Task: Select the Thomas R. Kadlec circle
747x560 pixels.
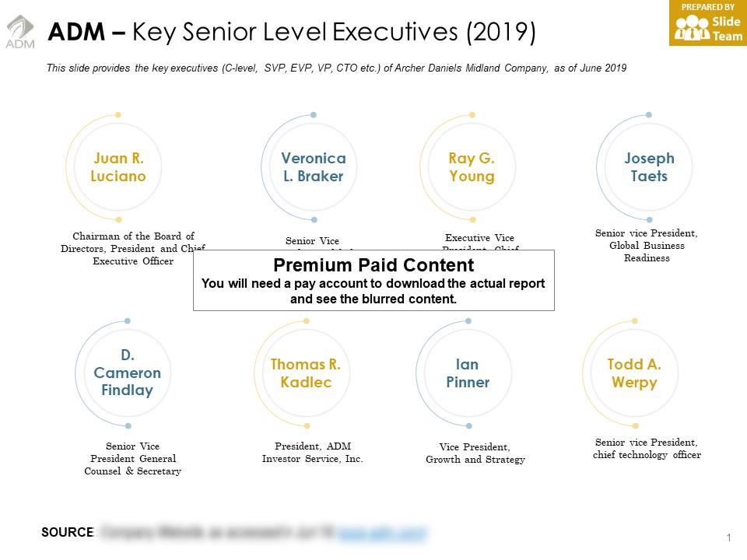Action: (x=306, y=373)
